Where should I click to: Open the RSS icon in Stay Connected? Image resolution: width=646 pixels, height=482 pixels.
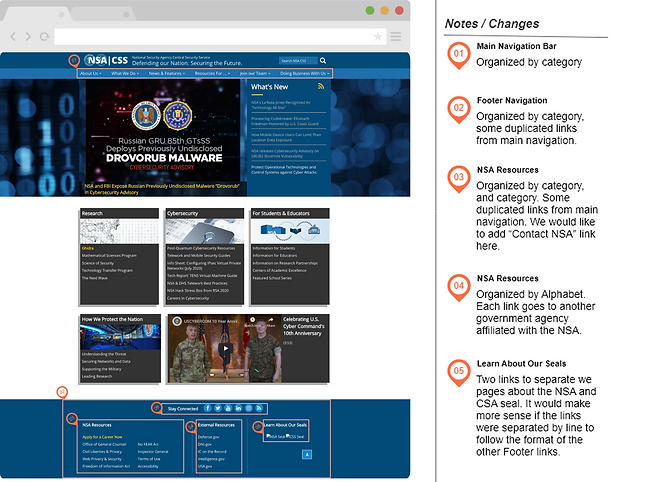(x=259, y=408)
